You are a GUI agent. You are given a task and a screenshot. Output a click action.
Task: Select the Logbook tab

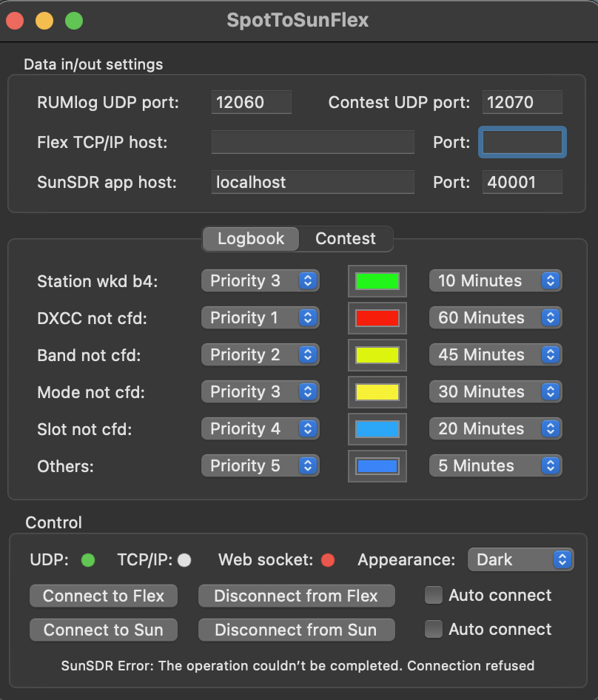(251, 239)
